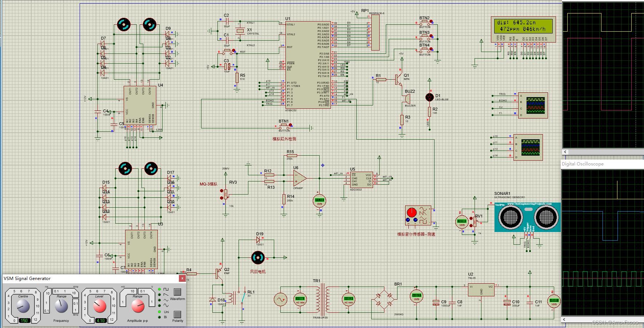Open the oscilloscope with TRIG and ECHO inputs

point(533,105)
